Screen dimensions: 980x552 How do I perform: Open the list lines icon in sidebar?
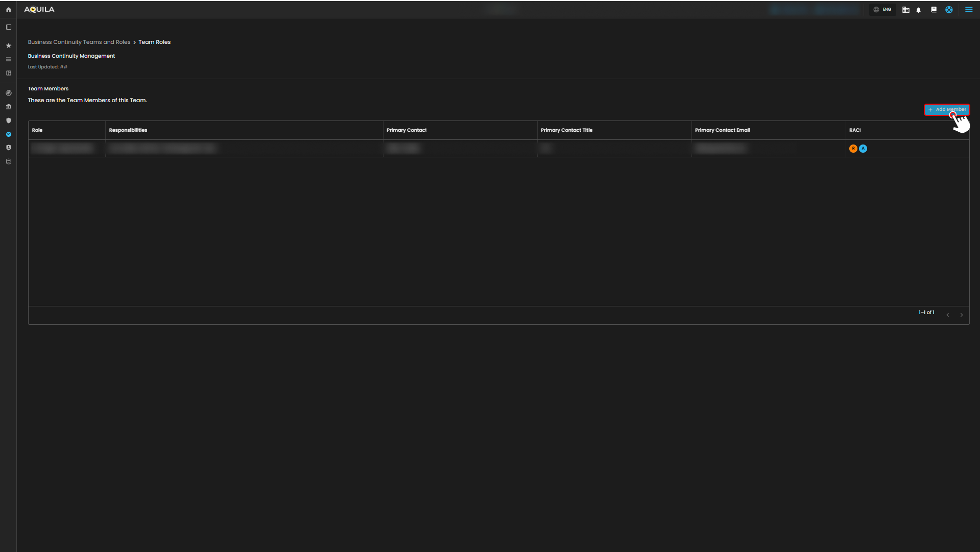coord(9,59)
